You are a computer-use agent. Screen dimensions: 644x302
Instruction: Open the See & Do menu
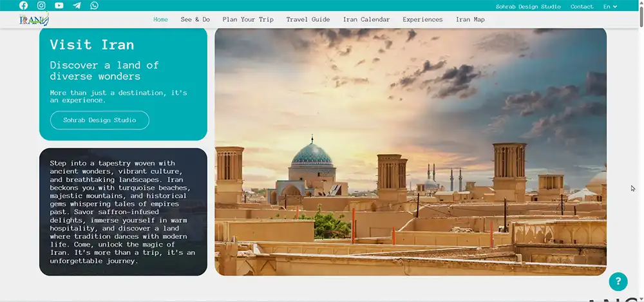point(195,19)
